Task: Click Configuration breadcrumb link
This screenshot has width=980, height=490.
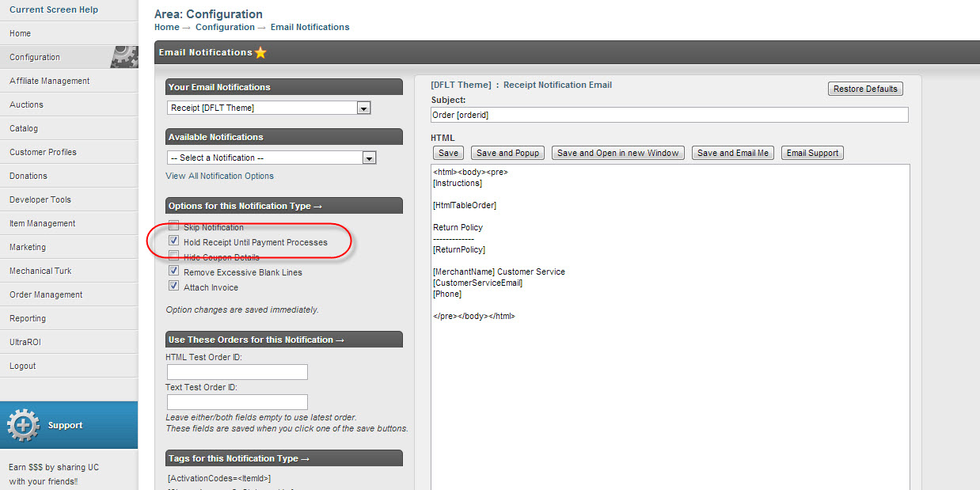Action: [225, 27]
